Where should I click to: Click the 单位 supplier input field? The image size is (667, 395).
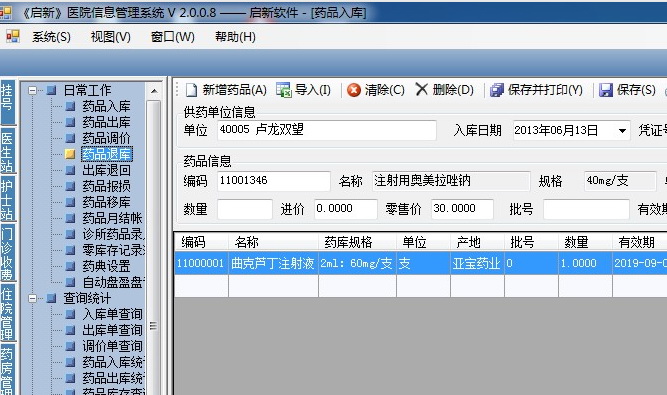click(x=327, y=130)
